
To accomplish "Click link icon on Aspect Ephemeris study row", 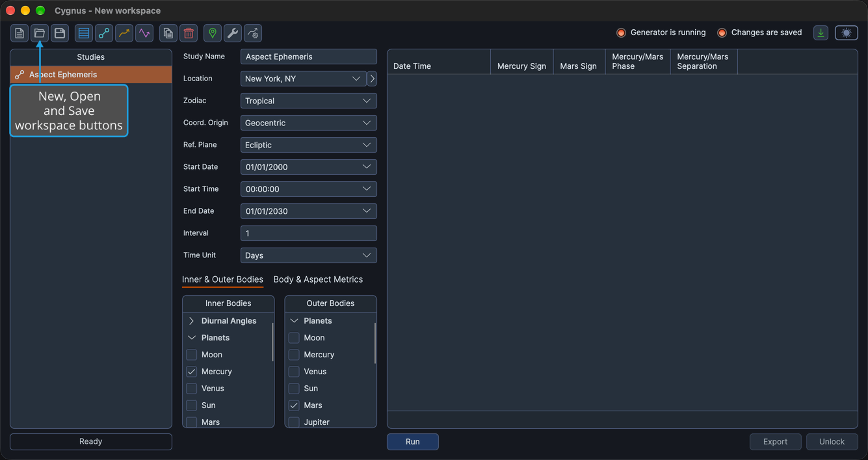I will [20, 75].
